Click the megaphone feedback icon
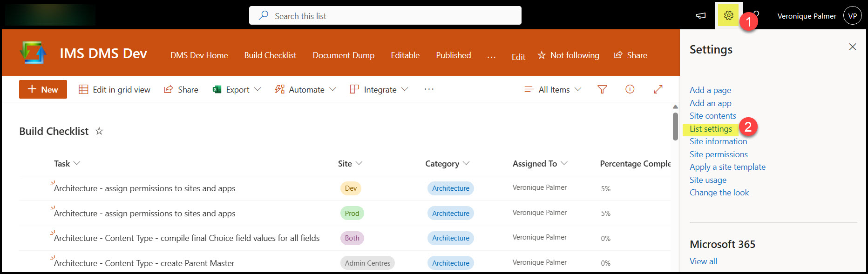 coord(701,16)
